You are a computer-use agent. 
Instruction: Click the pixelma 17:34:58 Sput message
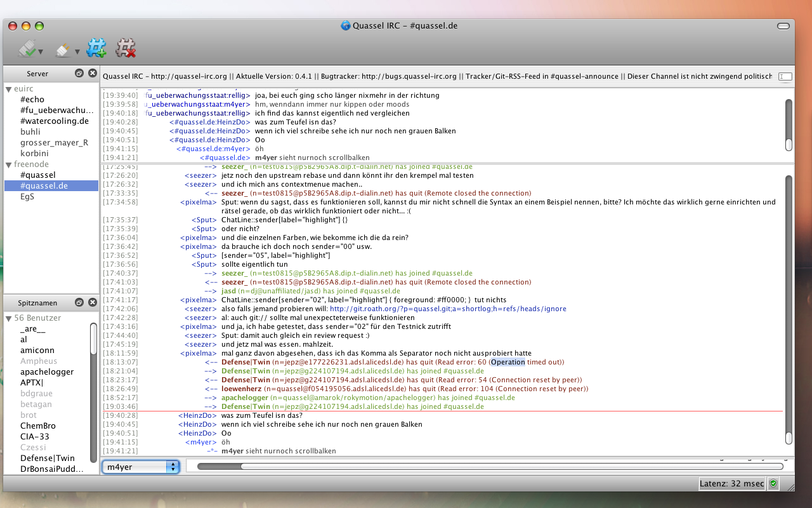499,206
